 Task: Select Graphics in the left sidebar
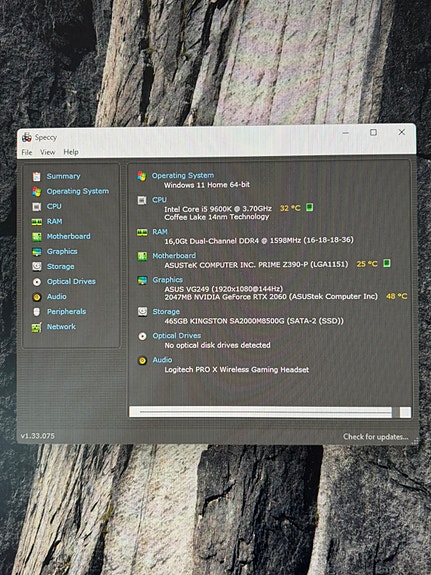pyautogui.click(x=62, y=252)
